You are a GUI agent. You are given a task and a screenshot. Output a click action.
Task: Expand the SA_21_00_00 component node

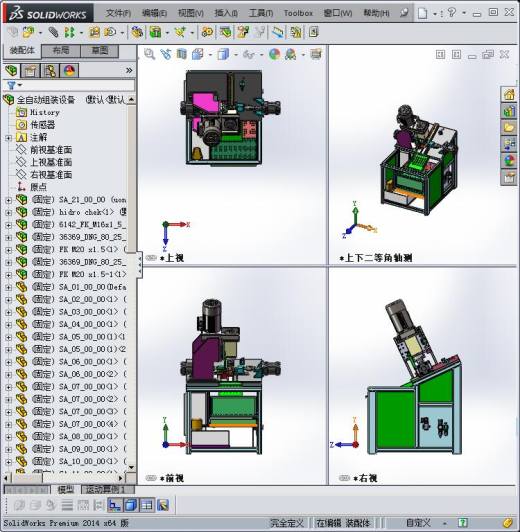(8, 200)
